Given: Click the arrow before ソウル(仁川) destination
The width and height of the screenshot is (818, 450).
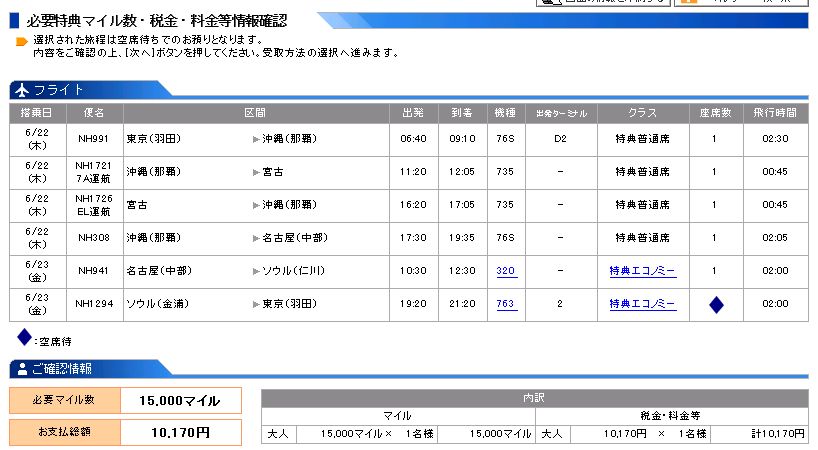Looking at the screenshot, I should click(256, 271).
